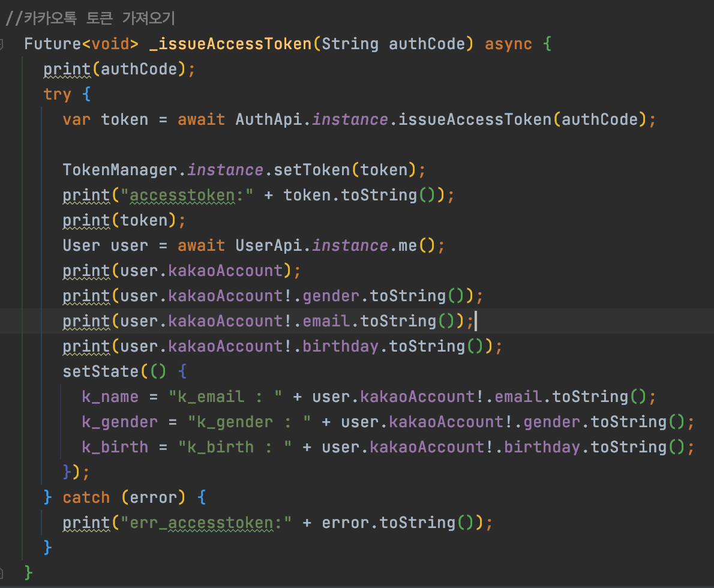Click the print(authCode); statement
Image resolution: width=714 pixels, height=588 pixels.
(x=119, y=69)
